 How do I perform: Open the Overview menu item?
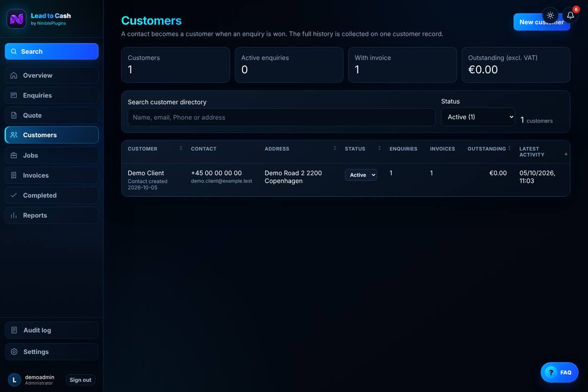(x=52, y=75)
